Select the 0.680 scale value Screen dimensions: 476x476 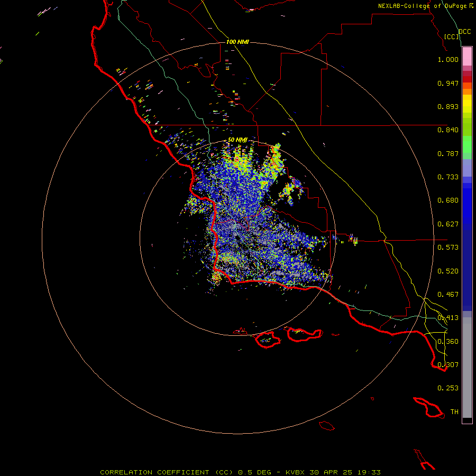click(x=448, y=200)
